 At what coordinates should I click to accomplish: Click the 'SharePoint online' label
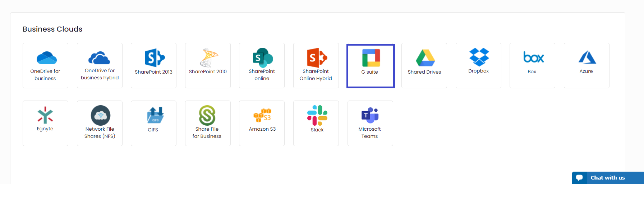pos(262,75)
